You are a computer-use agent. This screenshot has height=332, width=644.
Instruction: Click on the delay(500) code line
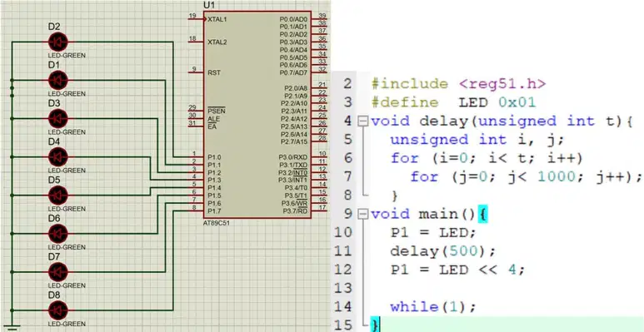443,250
